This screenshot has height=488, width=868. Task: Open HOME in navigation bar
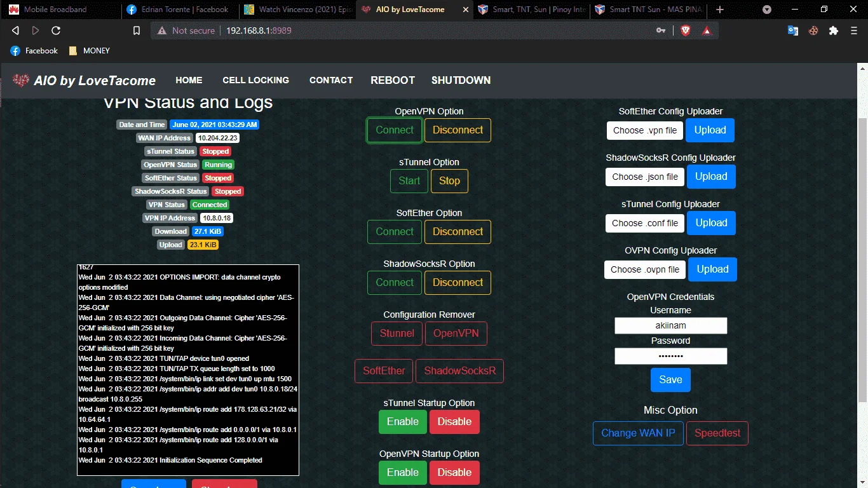[x=189, y=80]
